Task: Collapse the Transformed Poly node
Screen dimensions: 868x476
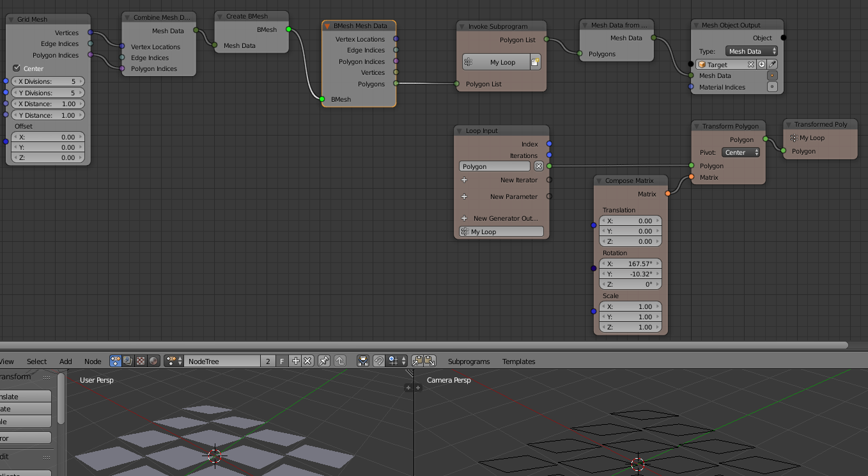Action: [789, 124]
